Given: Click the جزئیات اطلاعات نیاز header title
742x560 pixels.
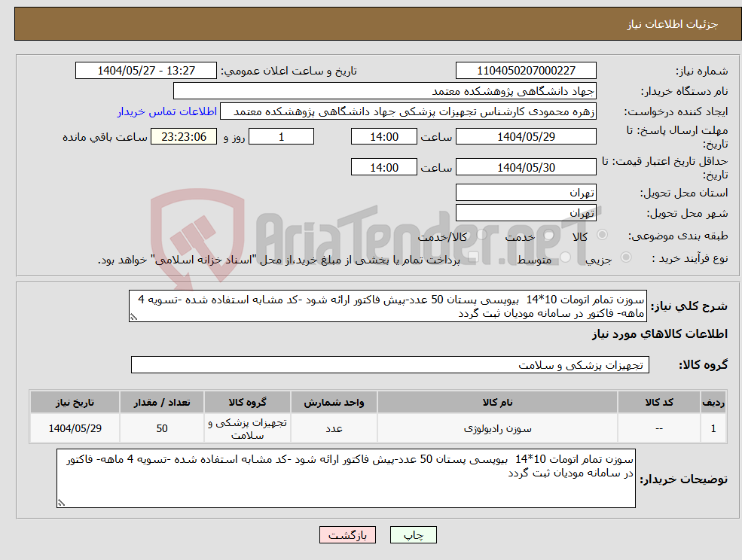Looking at the screenshot, I should [673, 24].
